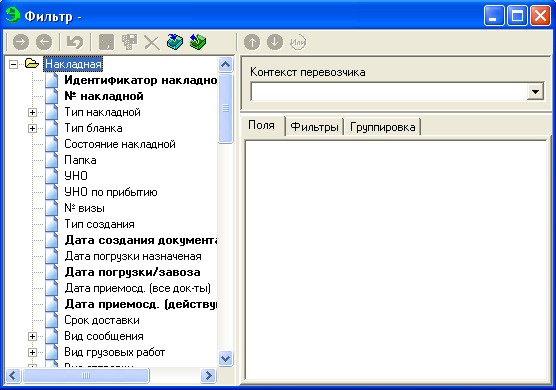
Task: Select the Тип создания field
Action: [99, 224]
